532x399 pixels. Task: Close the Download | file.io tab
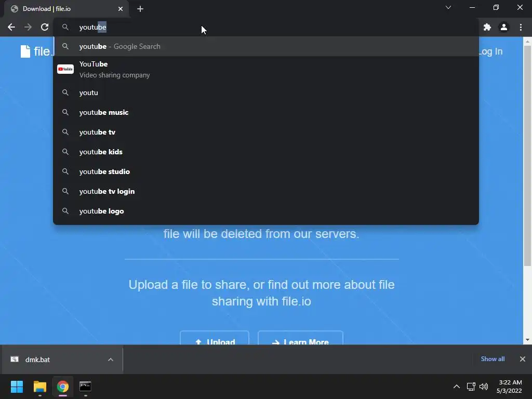coord(121,9)
